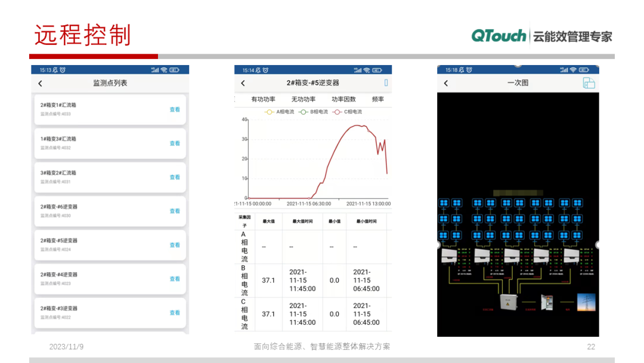644x363 pixels.
Task: View the 3#箱变2#汇流箱 monitoring point
Action: click(175, 177)
